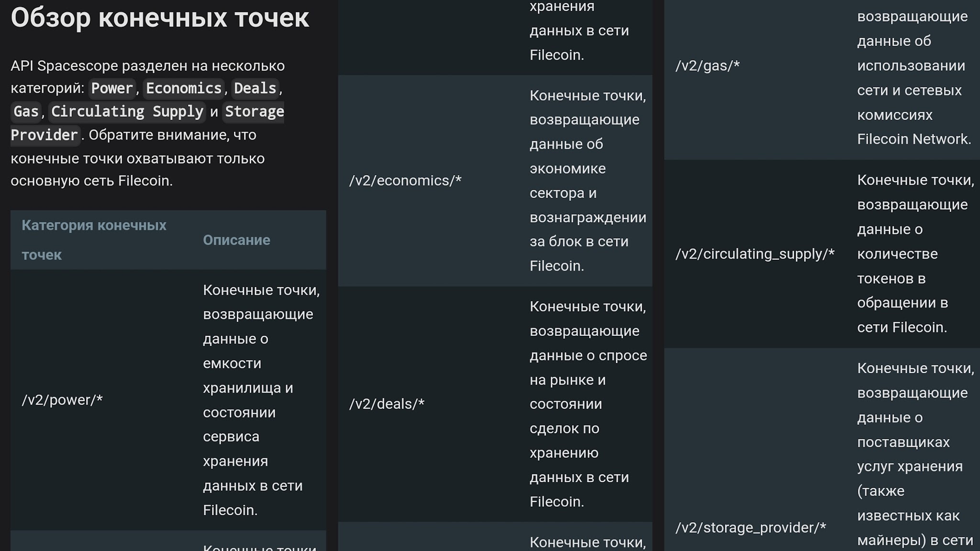
Task: Click the Power inline code tag
Action: click(x=112, y=88)
